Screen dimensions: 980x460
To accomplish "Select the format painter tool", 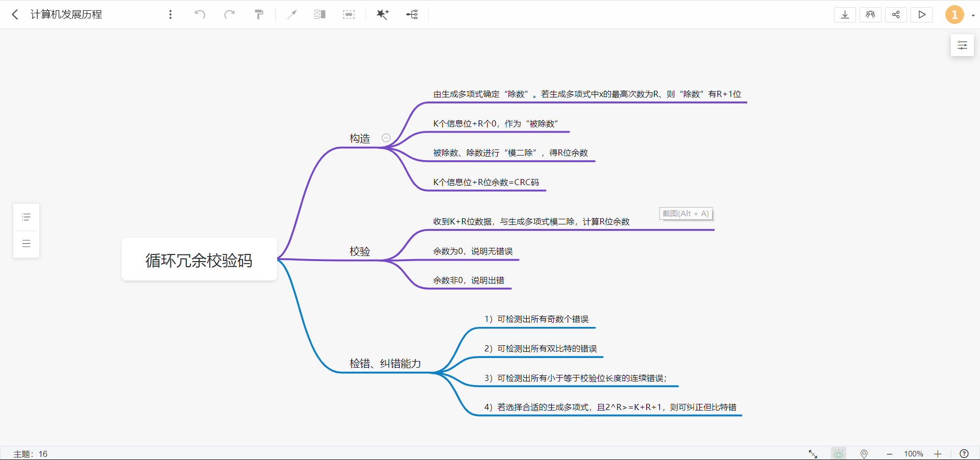I will point(259,14).
